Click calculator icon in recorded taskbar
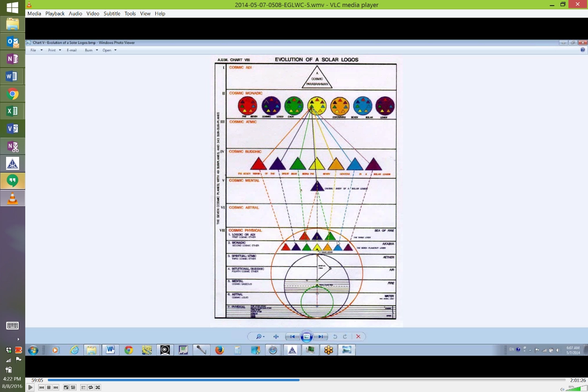 (238, 350)
